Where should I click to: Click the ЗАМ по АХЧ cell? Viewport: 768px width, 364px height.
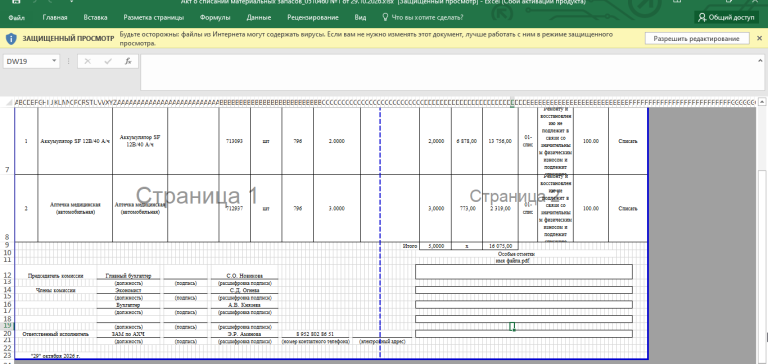128,334
